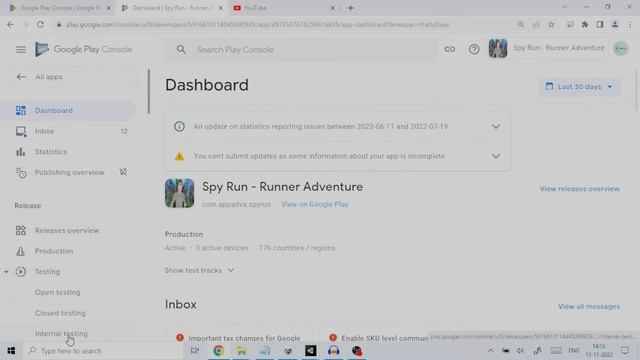This screenshot has width=640, height=360.
Task: Open Internal testing track
Action: click(x=61, y=334)
